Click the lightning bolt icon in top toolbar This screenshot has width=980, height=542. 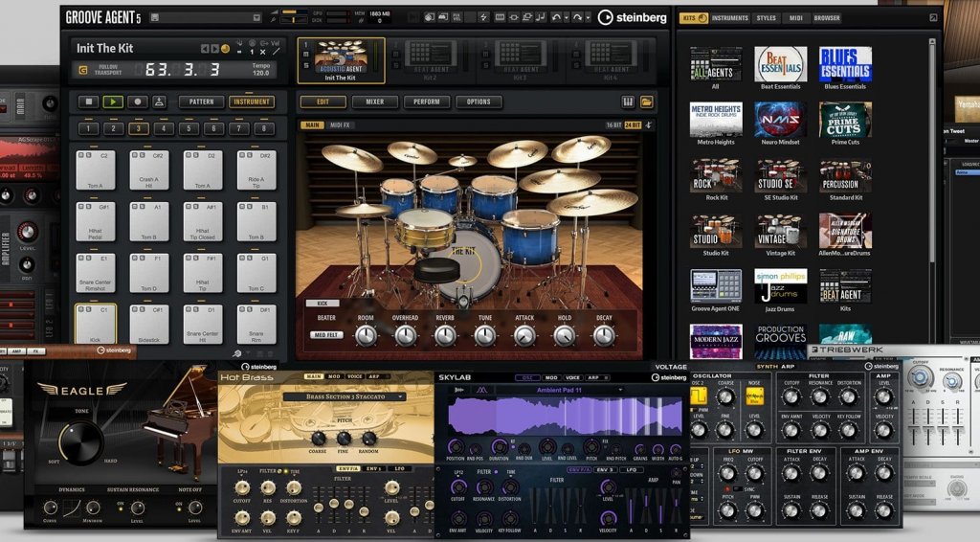pyautogui.click(x=483, y=17)
